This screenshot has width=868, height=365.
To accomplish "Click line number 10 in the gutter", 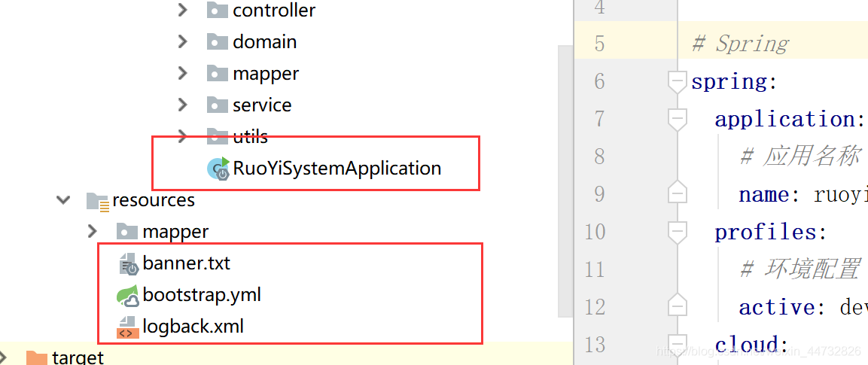I will (x=595, y=233).
